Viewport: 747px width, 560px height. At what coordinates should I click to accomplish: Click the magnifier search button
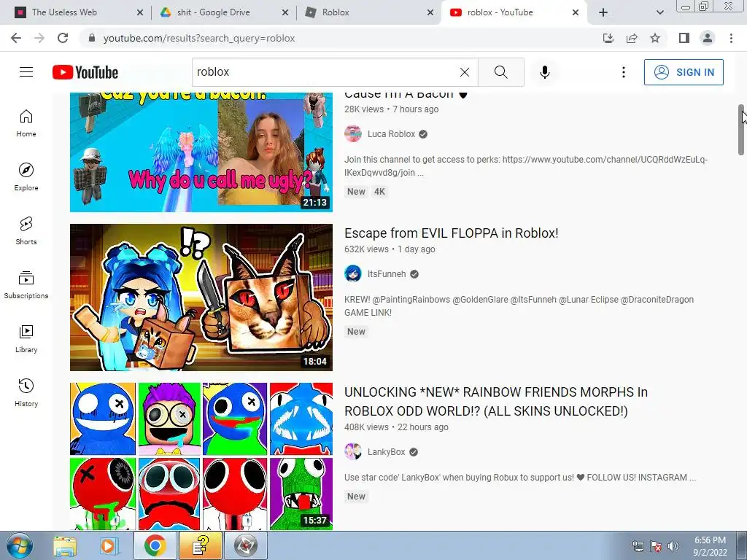(x=500, y=72)
